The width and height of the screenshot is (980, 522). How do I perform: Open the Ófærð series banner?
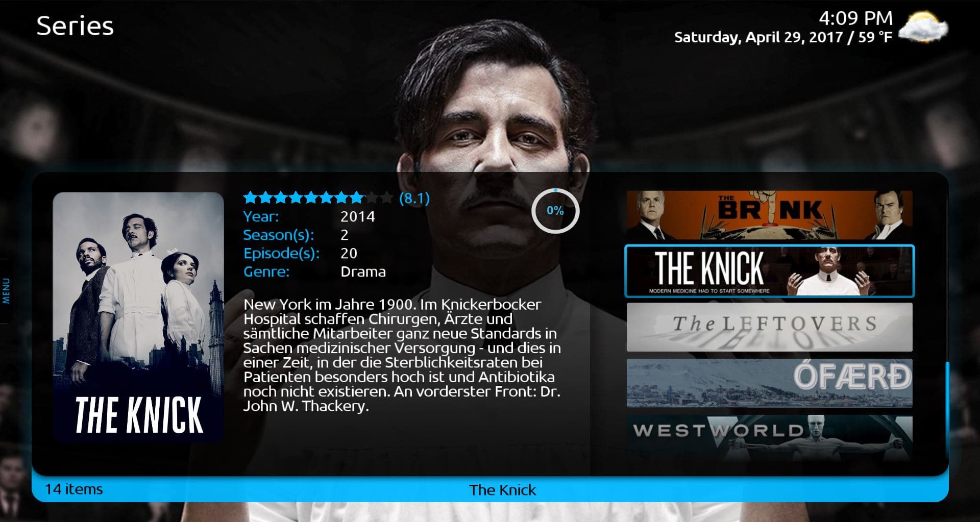coord(769,383)
